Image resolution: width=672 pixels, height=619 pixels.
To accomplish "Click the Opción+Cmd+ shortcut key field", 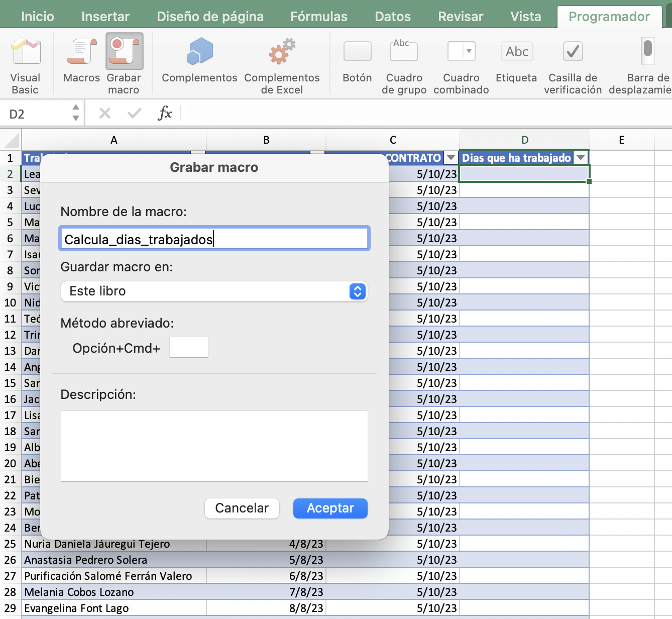I will tap(189, 347).
